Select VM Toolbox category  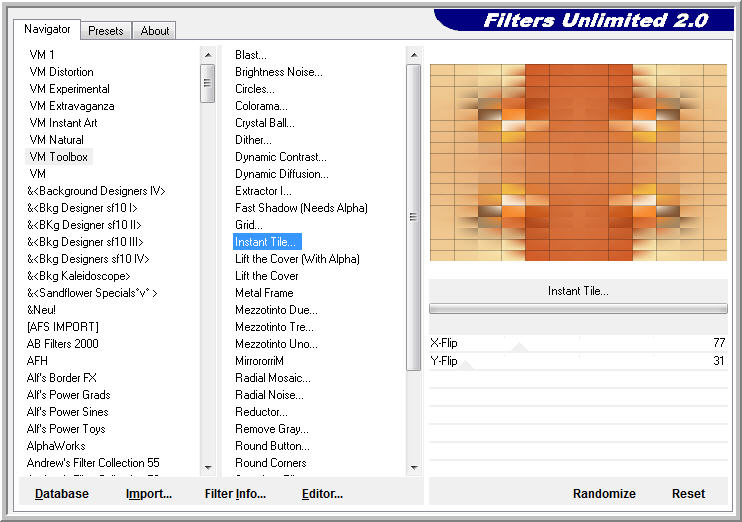point(59,157)
